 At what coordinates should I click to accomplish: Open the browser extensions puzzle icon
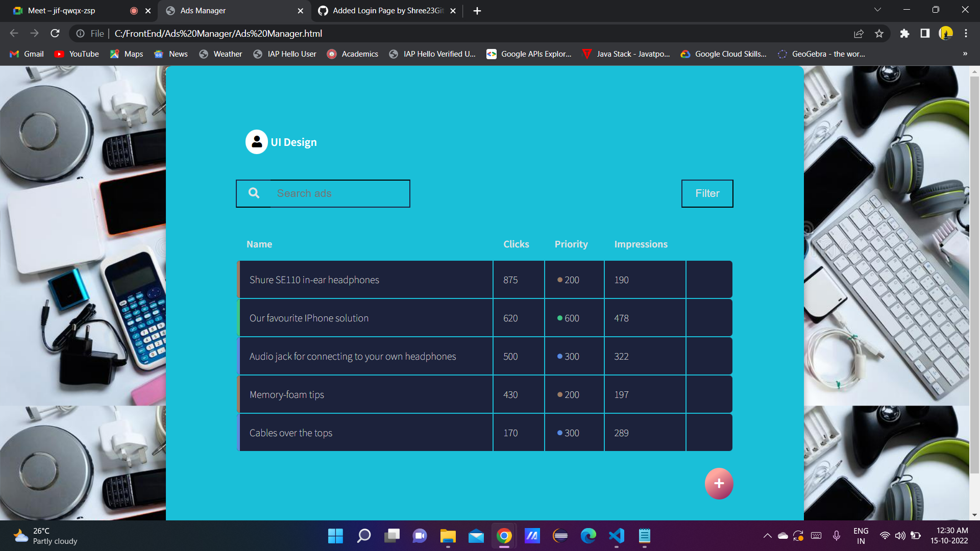click(904, 33)
